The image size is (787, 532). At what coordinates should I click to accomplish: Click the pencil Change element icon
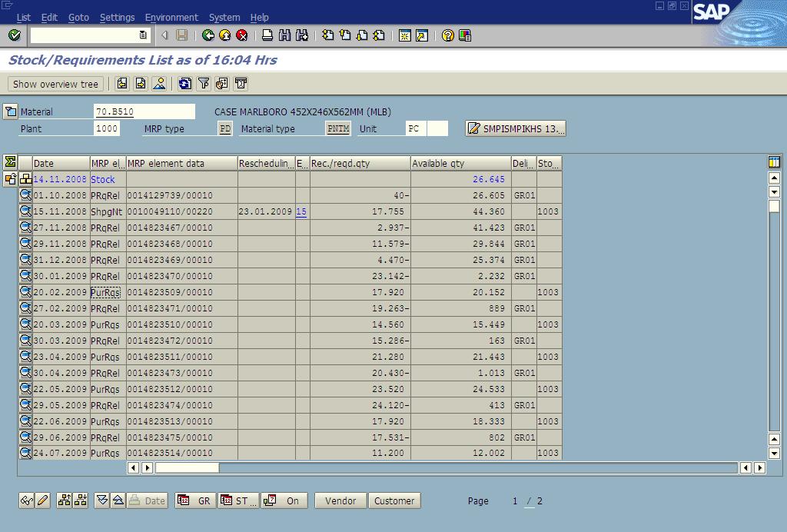[x=43, y=500]
